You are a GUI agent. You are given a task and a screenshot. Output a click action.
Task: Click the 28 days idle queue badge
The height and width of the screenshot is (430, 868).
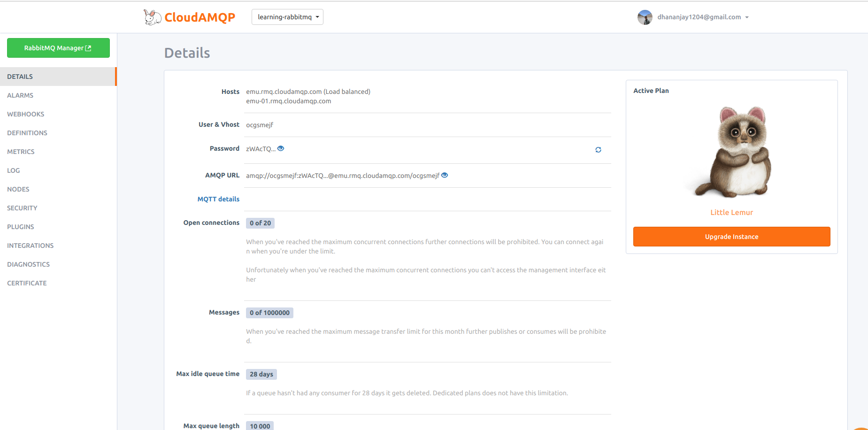click(261, 374)
